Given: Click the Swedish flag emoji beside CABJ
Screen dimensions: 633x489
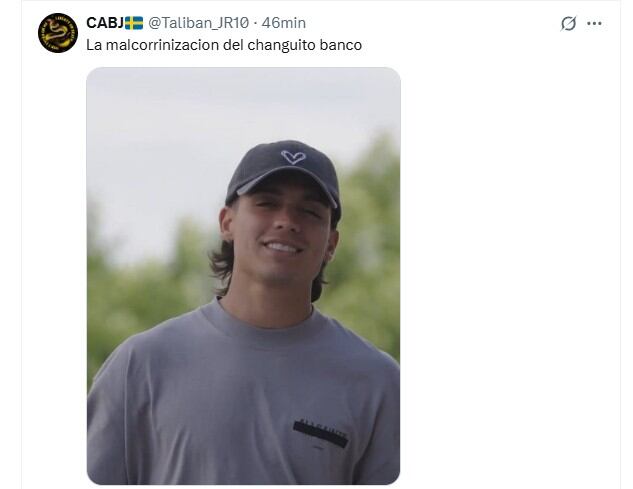Looking at the screenshot, I should pyautogui.click(x=134, y=23).
